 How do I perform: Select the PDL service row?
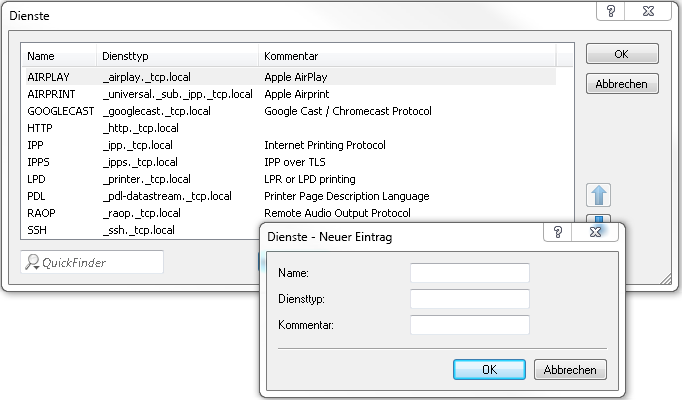pyautogui.click(x=37, y=196)
